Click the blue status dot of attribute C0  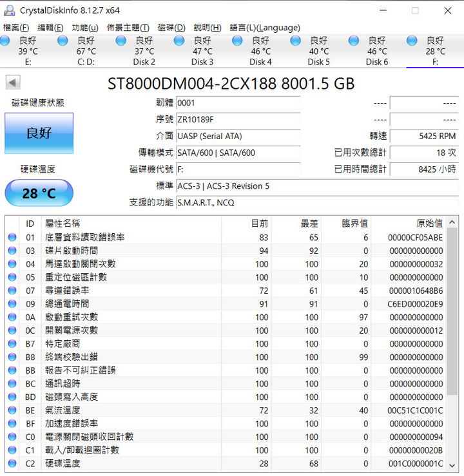point(12,437)
